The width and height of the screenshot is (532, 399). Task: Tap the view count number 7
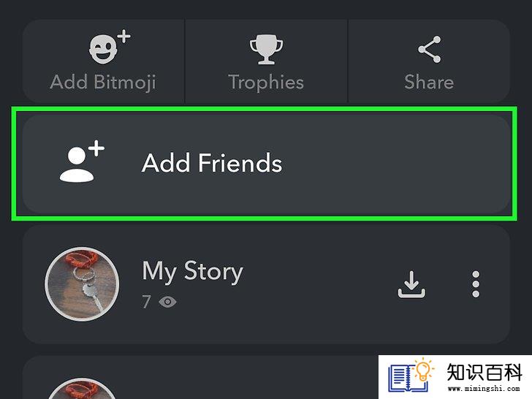147,301
